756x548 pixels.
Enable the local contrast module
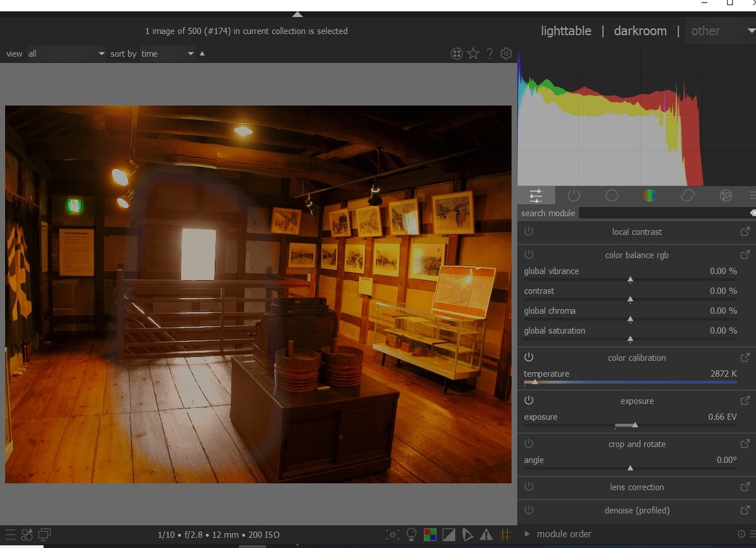pyautogui.click(x=529, y=232)
